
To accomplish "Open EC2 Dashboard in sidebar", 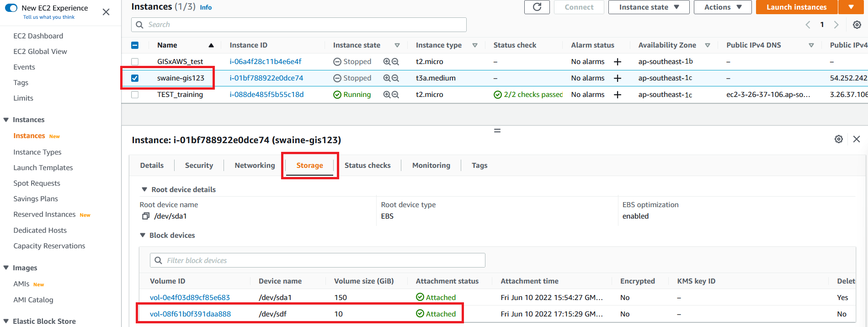I will pyautogui.click(x=38, y=36).
